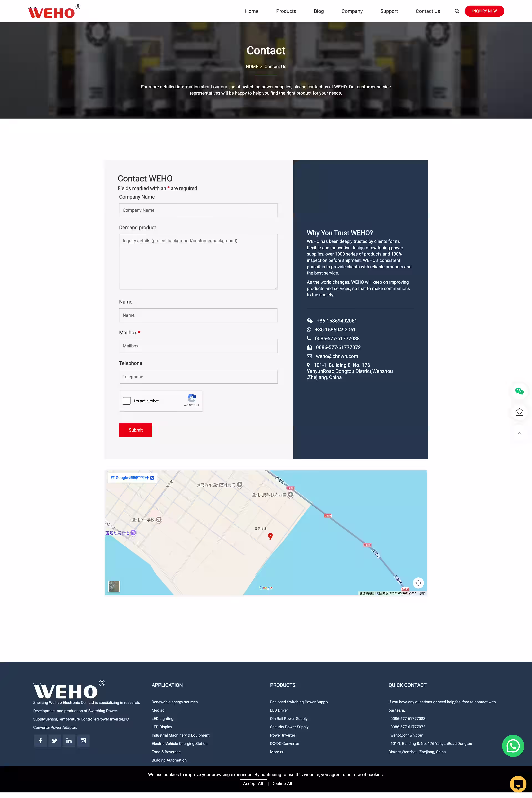Open LED Driver footer link

[x=279, y=710]
